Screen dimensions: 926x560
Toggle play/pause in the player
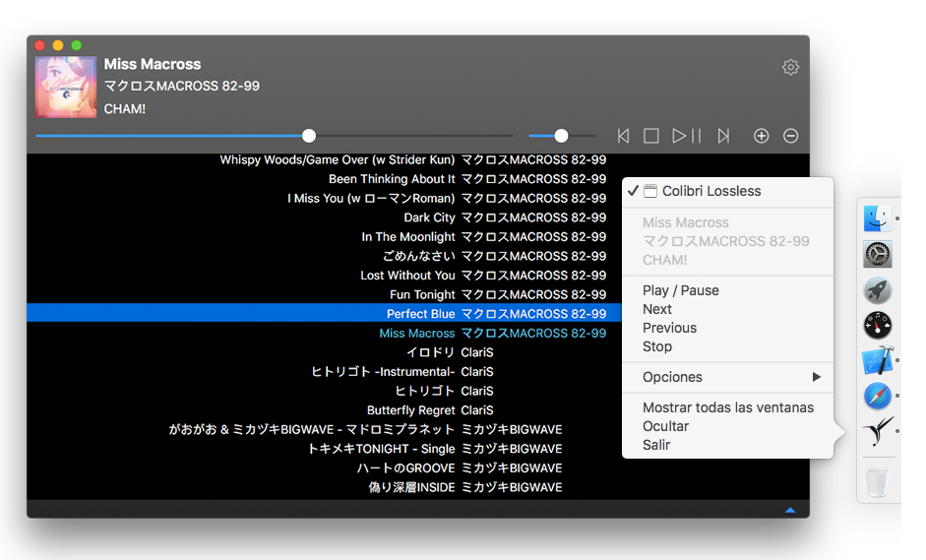click(x=687, y=136)
